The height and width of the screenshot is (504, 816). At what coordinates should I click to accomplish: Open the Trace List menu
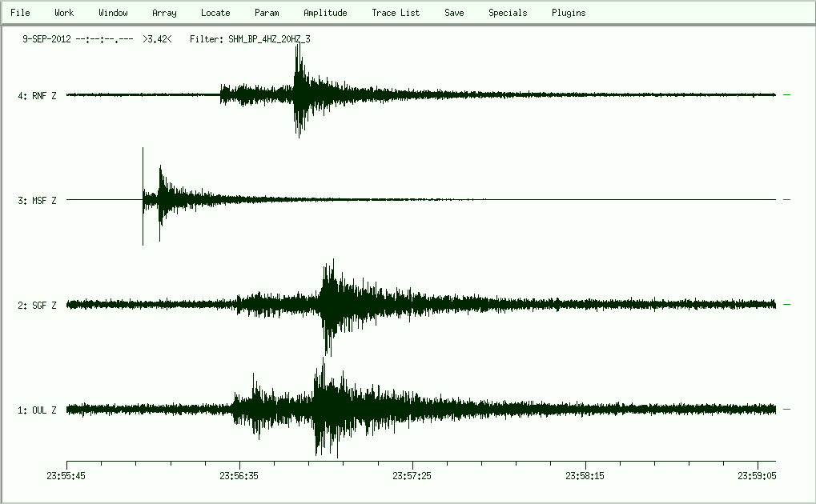coord(396,13)
